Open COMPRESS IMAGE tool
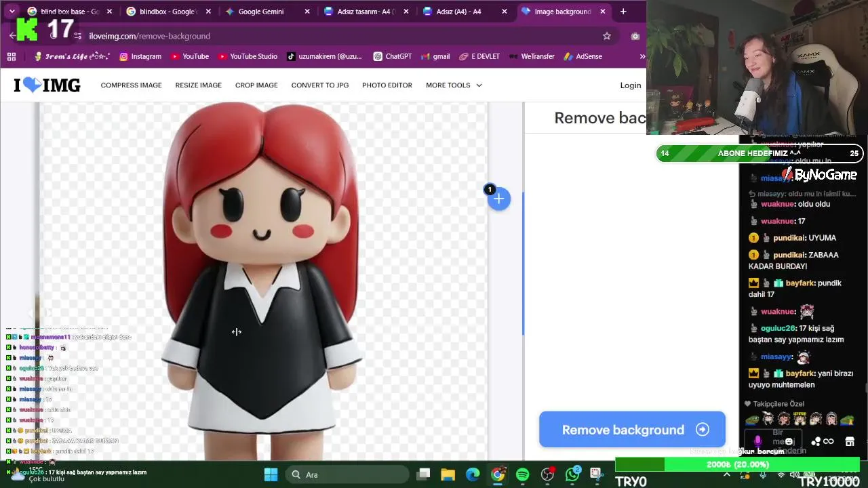Screen dimensions: 868x488 tap(131, 85)
